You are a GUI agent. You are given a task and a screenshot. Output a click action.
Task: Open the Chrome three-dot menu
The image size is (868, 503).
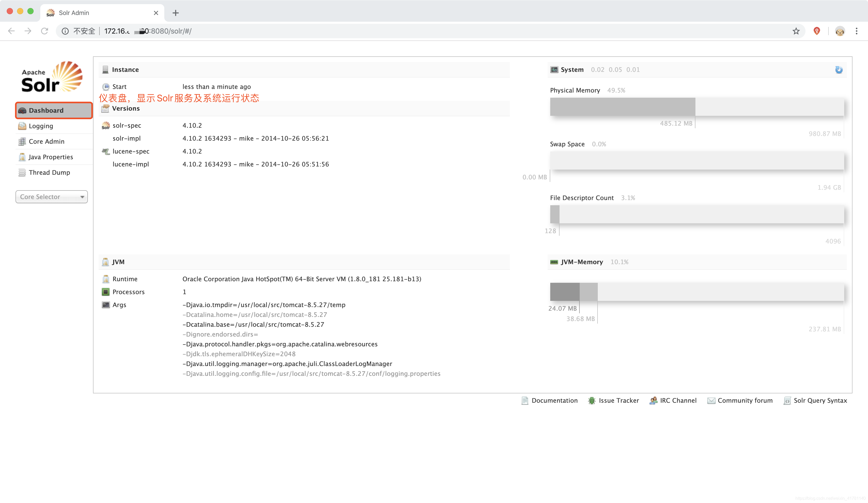tap(857, 31)
